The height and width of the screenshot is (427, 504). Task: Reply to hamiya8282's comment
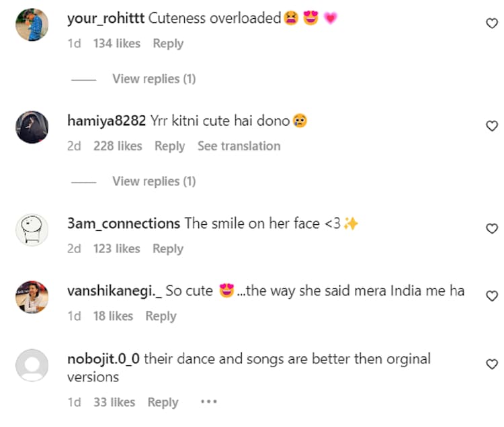(169, 146)
